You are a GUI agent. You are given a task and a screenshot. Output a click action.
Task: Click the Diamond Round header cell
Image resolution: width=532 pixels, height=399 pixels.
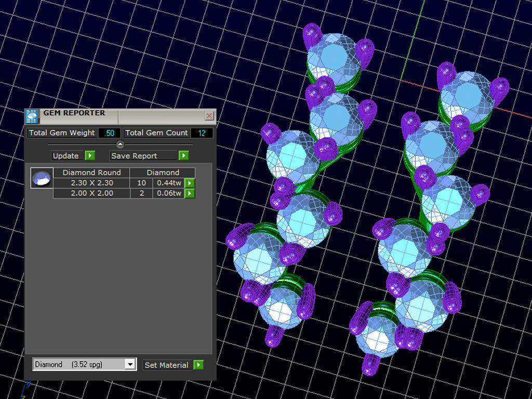pyautogui.click(x=91, y=172)
